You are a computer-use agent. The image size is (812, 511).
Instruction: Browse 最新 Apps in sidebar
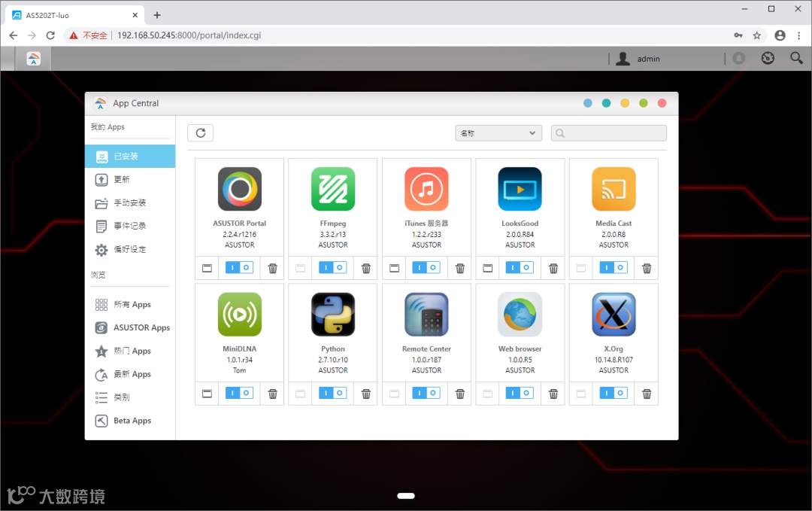pos(130,374)
